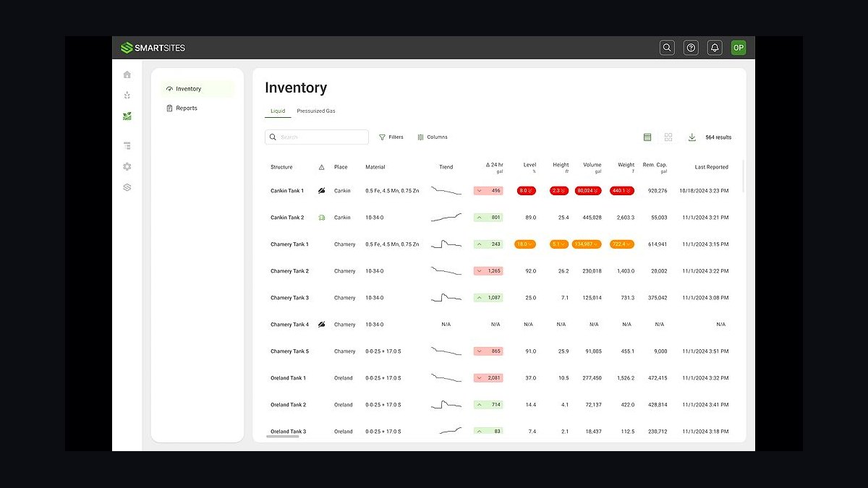
Task: Open the Filters panel
Action: (391, 137)
